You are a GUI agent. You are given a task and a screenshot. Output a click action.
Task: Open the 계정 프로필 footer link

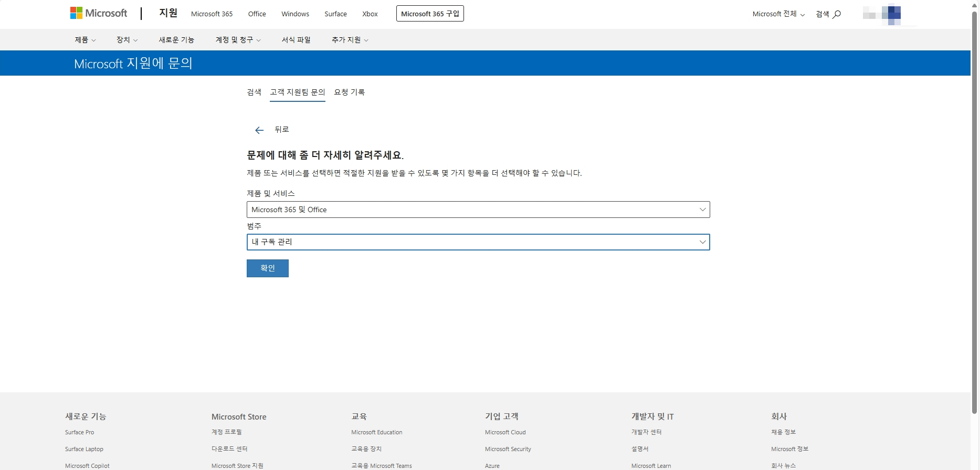(x=227, y=432)
